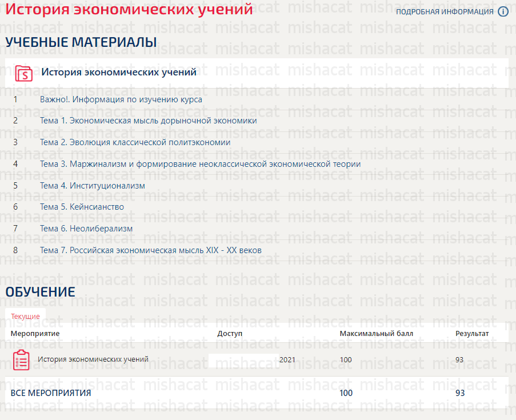This screenshot has height=420, width=516.
Task: Open Тема 6. Неолиберализм
Action: [x=86, y=229]
